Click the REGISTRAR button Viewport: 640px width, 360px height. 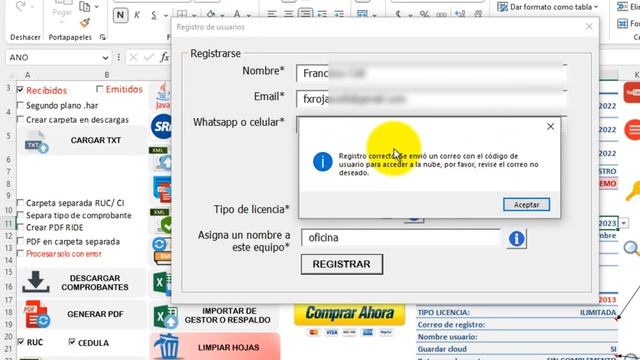(342, 264)
